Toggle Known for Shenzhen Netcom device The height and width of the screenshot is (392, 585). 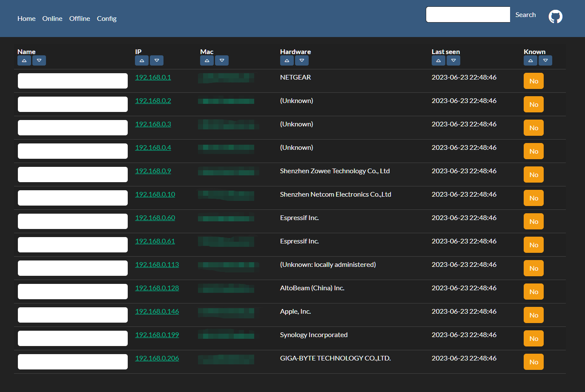(x=533, y=198)
